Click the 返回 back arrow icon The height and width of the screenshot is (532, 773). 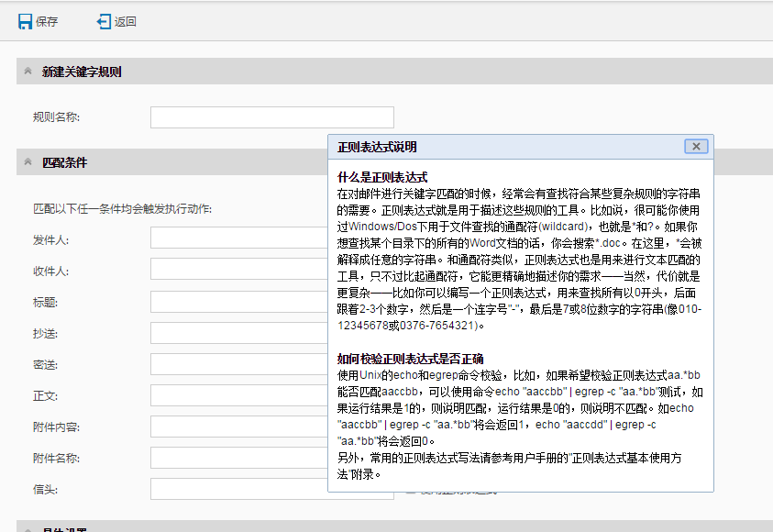(x=104, y=21)
